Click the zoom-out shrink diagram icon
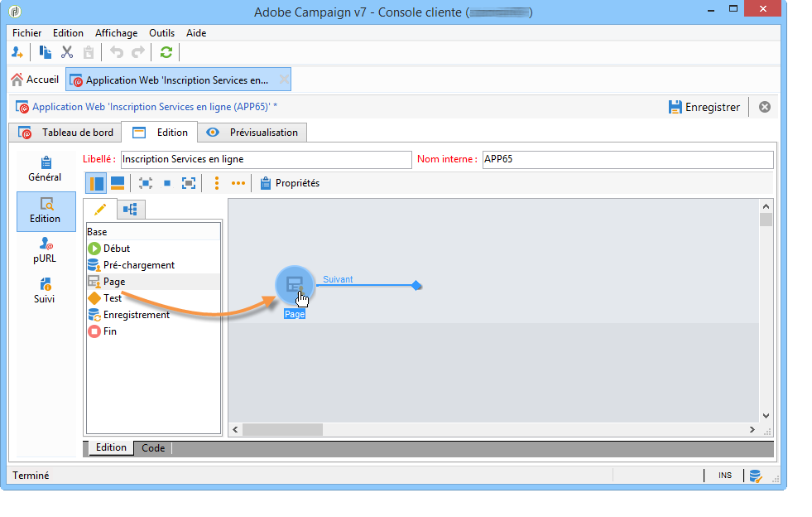Viewport: 812px width, 517px height. pos(146,183)
